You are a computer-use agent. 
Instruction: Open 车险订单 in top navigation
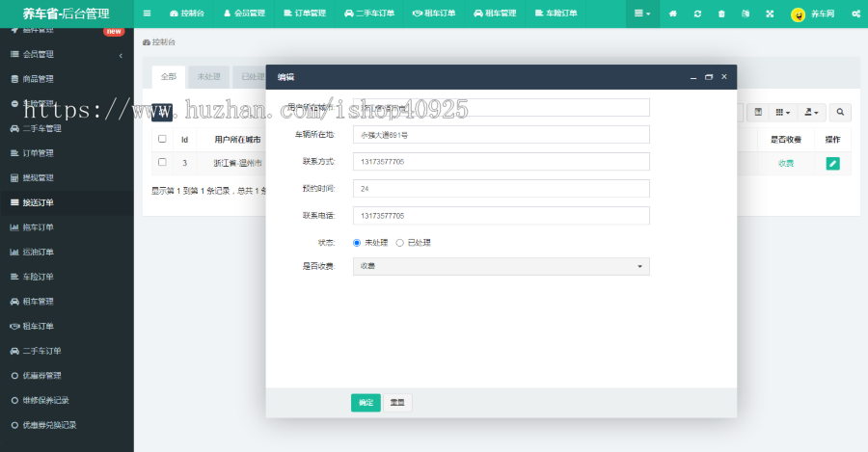coord(556,13)
